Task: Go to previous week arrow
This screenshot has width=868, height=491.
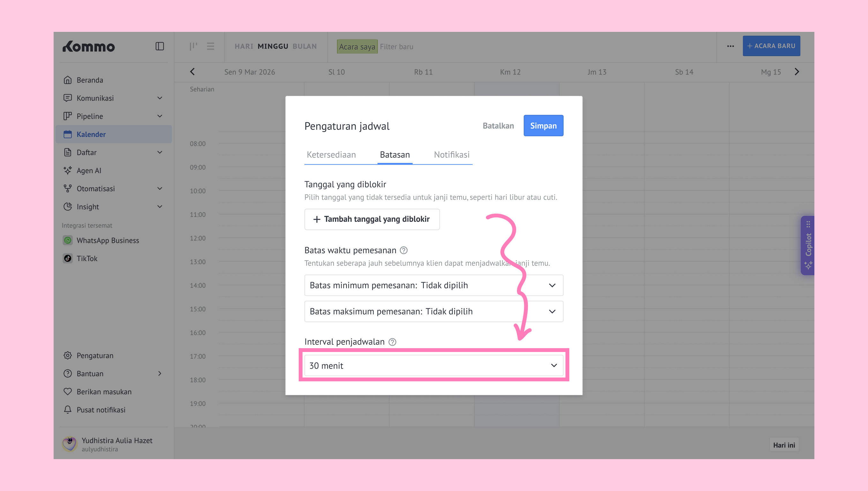Action: click(x=192, y=72)
